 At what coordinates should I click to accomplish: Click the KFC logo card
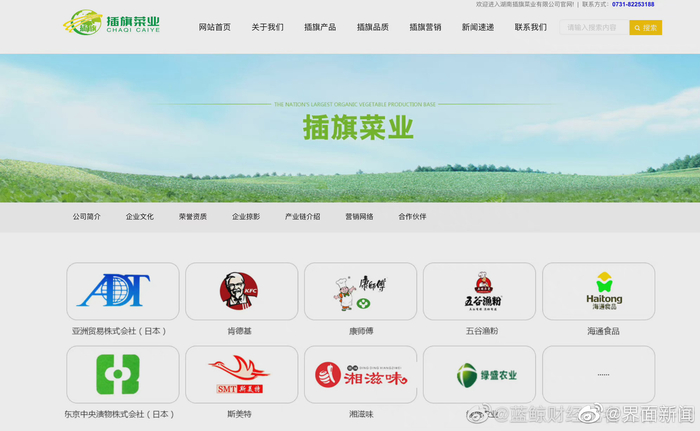click(242, 291)
